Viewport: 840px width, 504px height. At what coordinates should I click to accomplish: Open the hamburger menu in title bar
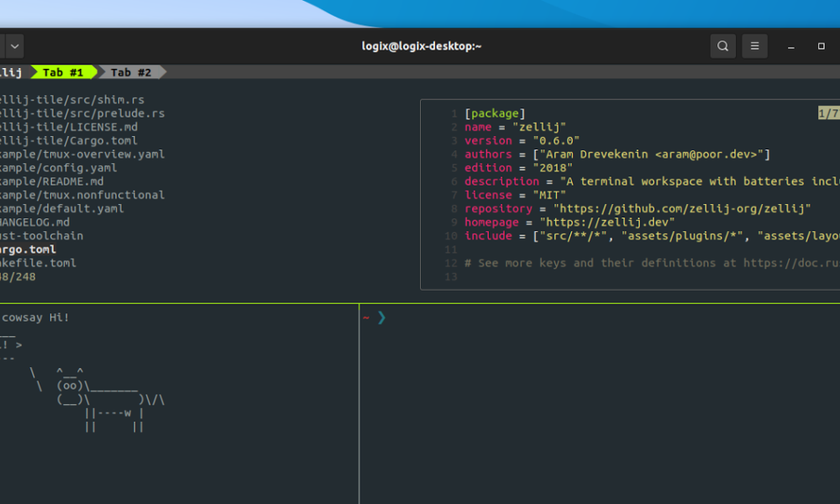[x=755, y=46]
